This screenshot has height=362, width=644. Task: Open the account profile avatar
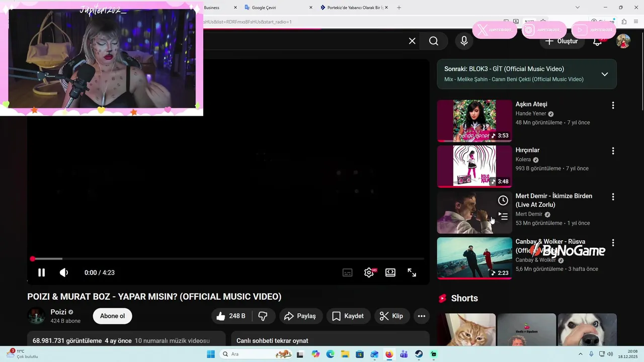tap(623, 41)
